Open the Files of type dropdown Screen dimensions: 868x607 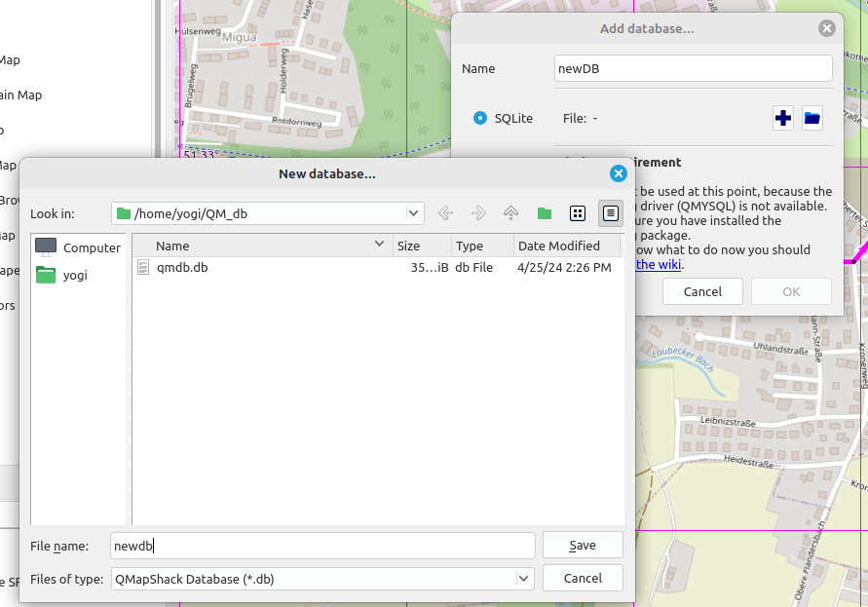pyautogui.click(x=524, y=579)
